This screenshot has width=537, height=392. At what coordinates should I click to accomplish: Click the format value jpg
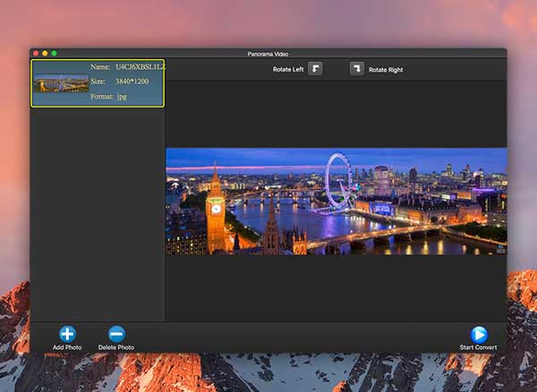pyautogui.click(x=122, y=97)
